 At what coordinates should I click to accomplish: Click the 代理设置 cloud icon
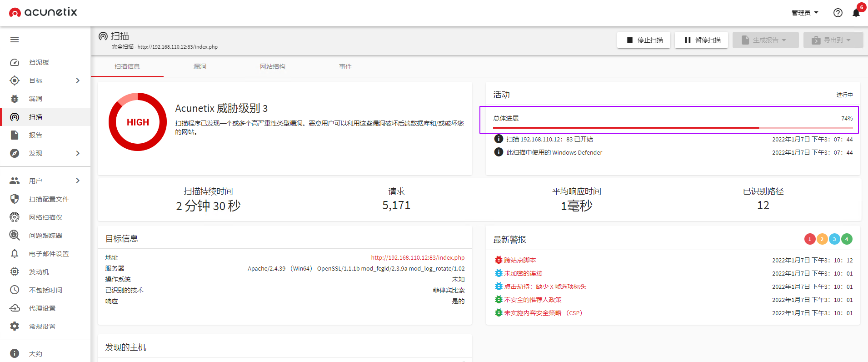tap(15, 308)
